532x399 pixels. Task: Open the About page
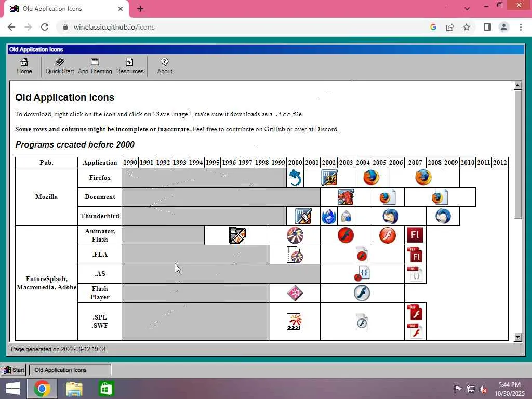(x=165, y=66)
